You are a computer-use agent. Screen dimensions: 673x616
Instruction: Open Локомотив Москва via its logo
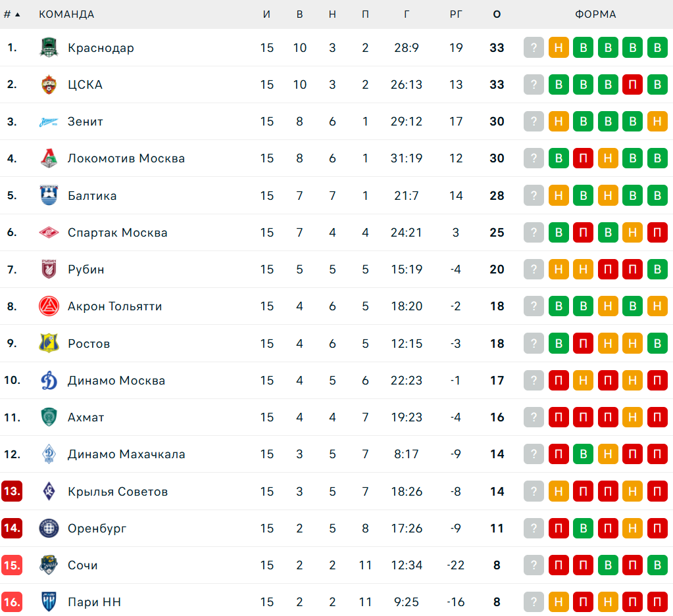(49, 158)
